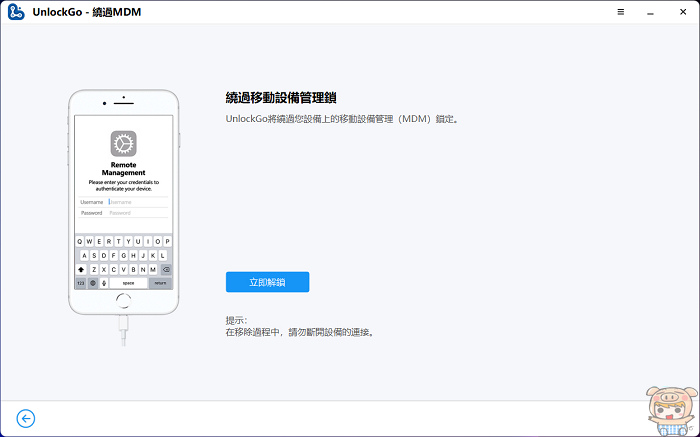700x437 pixels.
Task: Open the hamburger menu in title bar
Action: point(621,12)
